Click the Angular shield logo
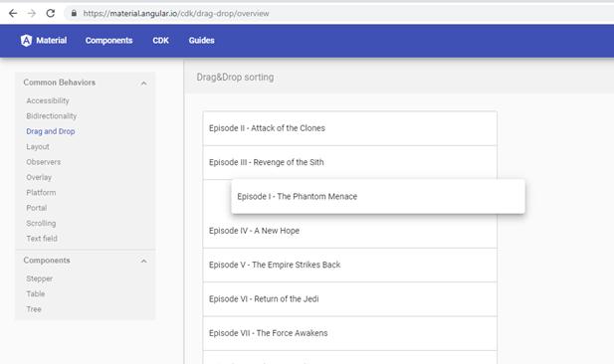This screenshot has width=614, height=364. 26,41
